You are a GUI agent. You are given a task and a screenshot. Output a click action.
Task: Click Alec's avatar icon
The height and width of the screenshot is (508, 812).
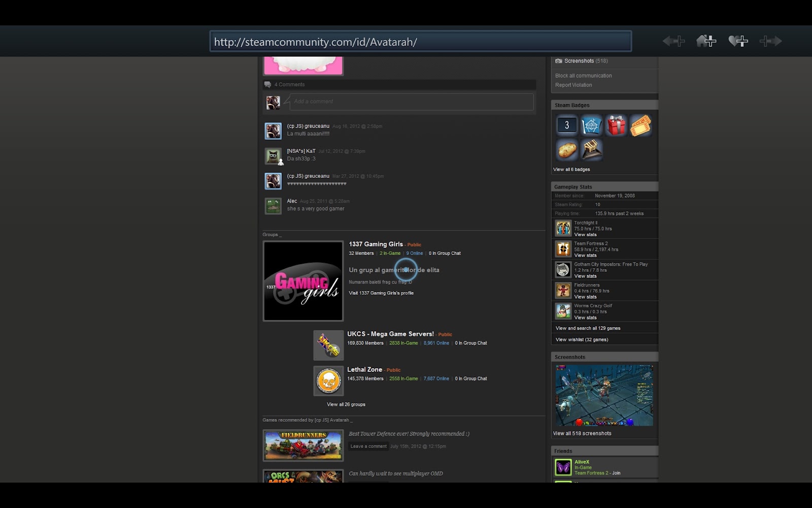273,206
